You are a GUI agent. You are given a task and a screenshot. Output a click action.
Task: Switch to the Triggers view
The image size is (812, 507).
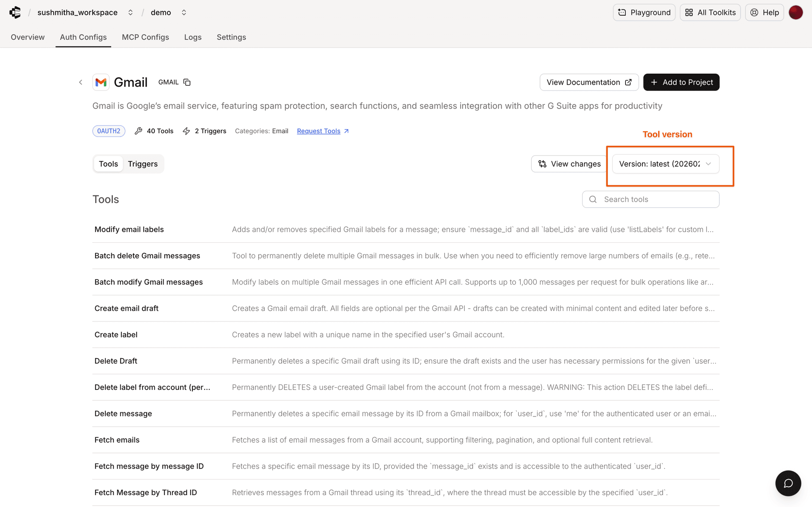(143, 164)
